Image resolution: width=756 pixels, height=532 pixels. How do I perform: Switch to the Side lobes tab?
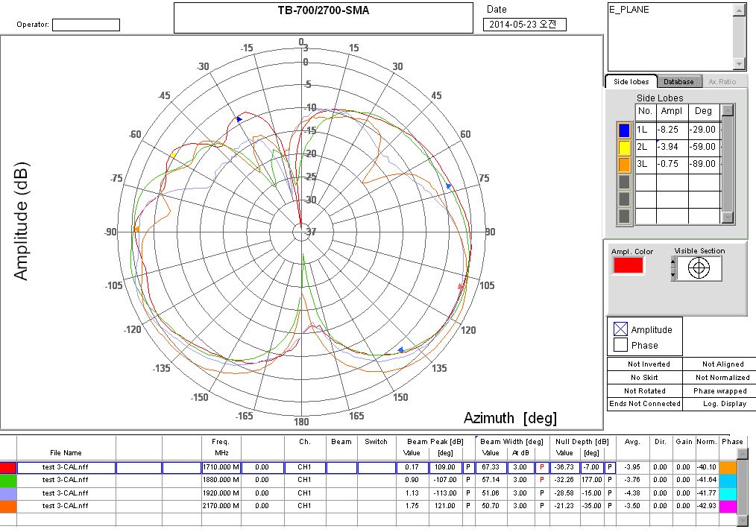[631, 81]
